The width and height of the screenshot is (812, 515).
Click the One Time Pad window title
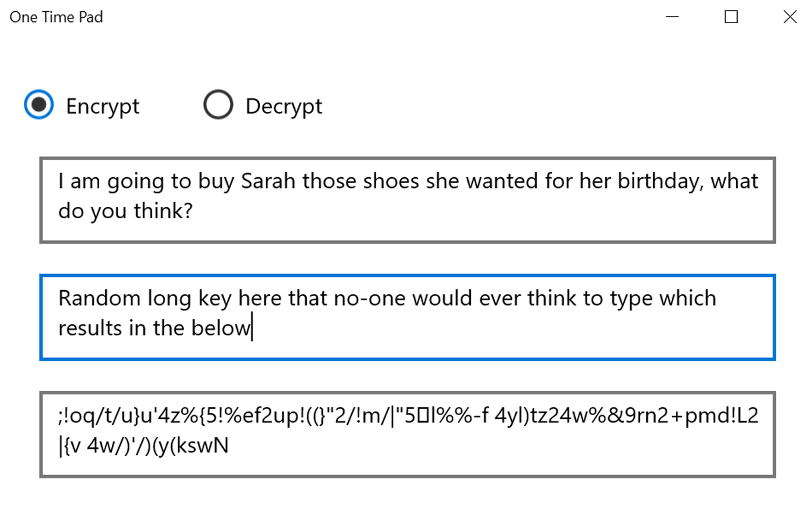click(56, 17)
